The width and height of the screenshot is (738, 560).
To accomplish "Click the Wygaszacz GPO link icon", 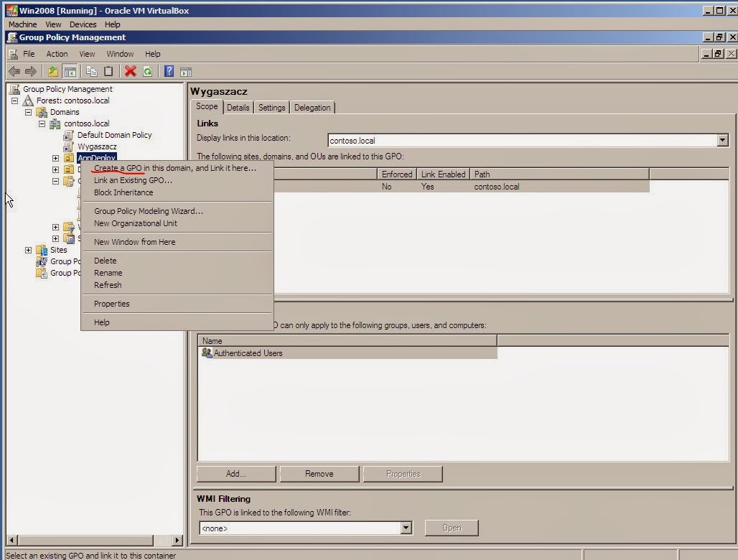I will [x=68, y=147].
